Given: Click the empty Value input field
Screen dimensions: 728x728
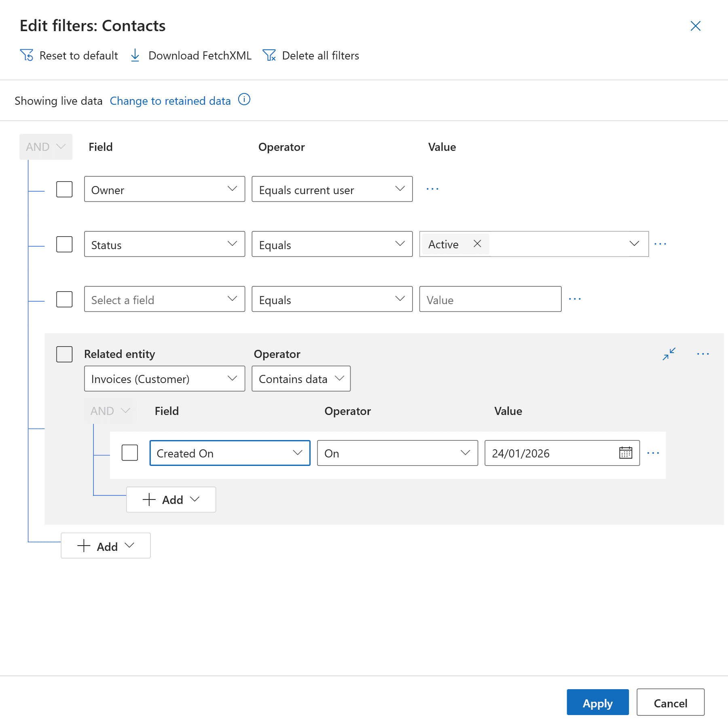Looking at the screenshot, I should click(490, 299).
